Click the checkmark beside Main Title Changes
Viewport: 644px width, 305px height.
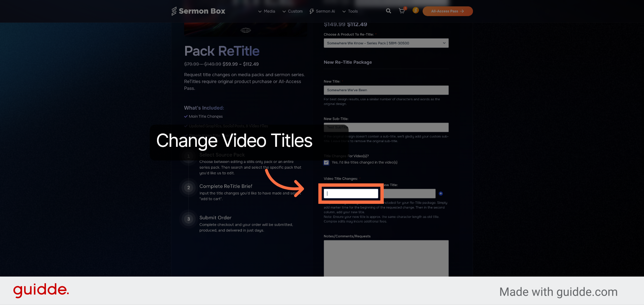(186, 116)
